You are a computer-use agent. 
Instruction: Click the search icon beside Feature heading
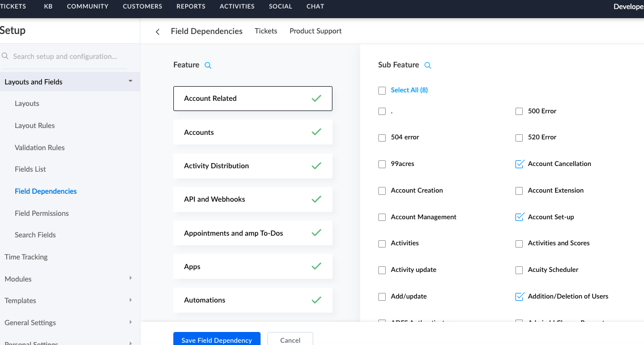click(208, 65)
